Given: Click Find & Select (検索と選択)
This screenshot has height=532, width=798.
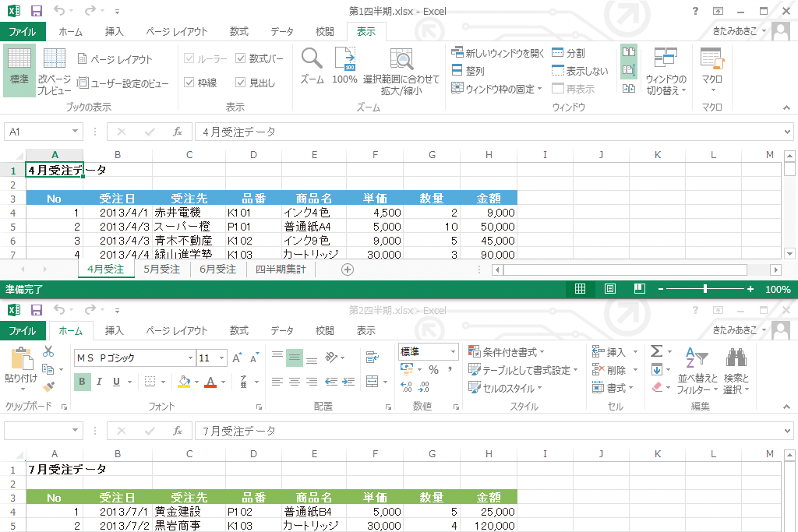Looking at the screenshot, I should click(736, 370).
